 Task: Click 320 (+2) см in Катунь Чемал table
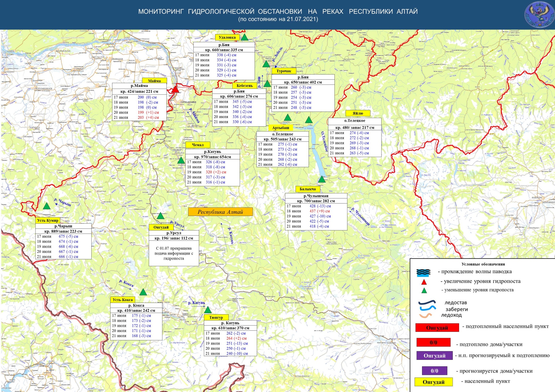[216, 172]
